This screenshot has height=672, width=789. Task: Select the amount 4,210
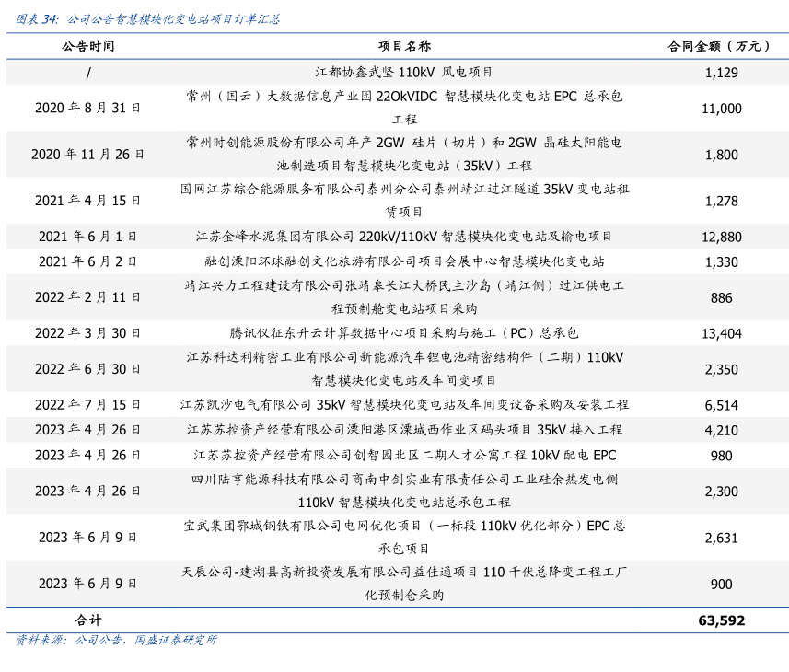point(721,430)
